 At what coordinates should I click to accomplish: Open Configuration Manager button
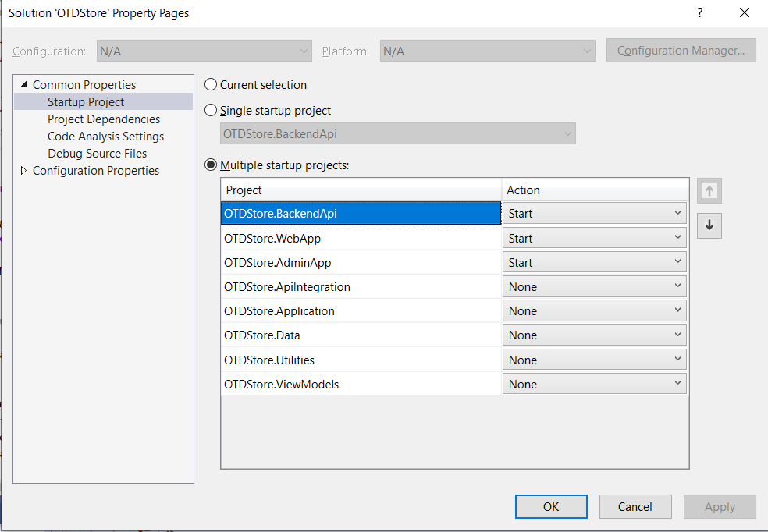(x=681, y=51)
